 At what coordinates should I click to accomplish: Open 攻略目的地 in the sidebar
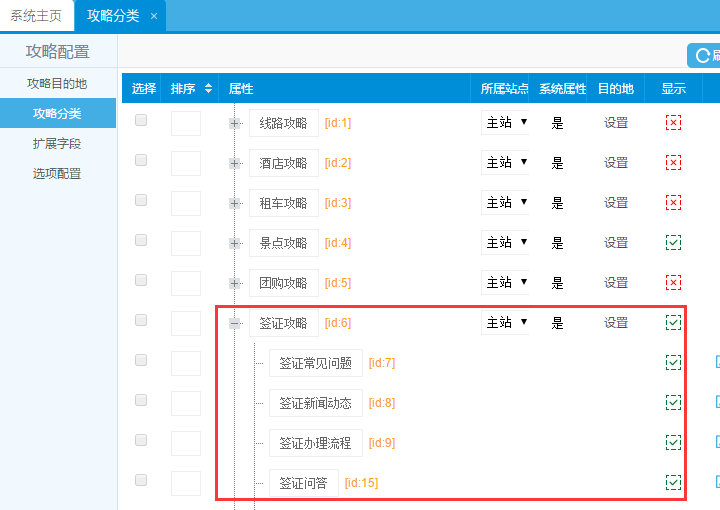click(57, 83)
